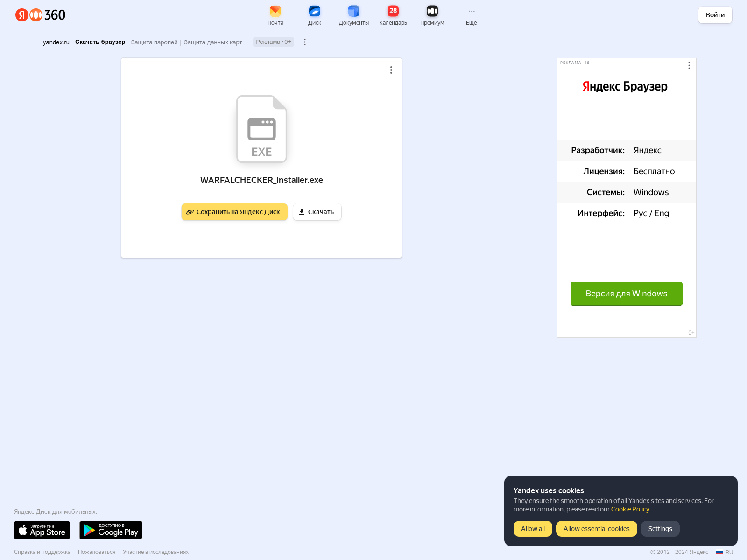Click the Скачать download button

click(x=317, y=212)
